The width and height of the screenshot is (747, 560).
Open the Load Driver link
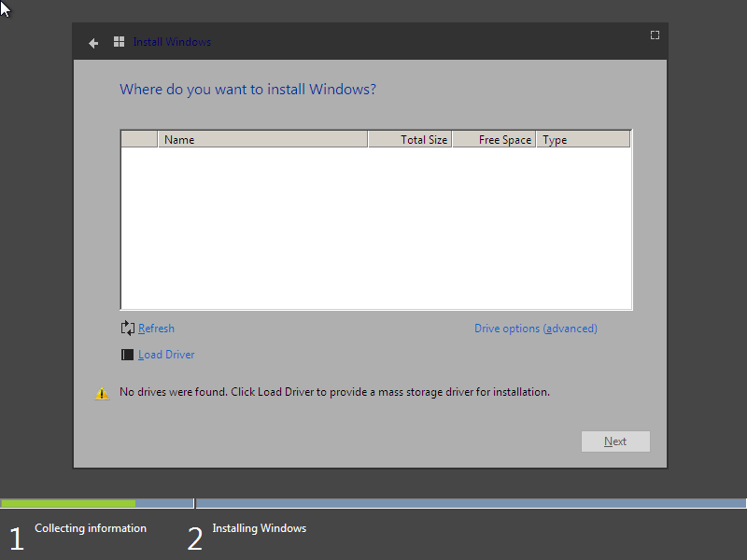(166, 355)
